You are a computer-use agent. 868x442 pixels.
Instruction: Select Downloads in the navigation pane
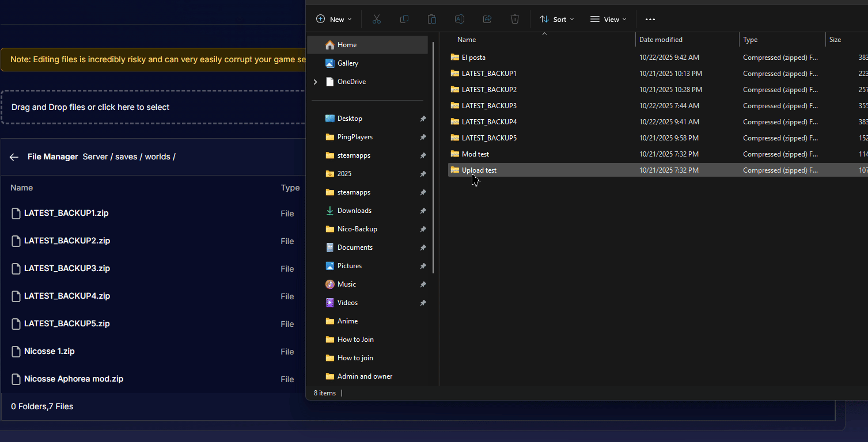coord(354,211)
